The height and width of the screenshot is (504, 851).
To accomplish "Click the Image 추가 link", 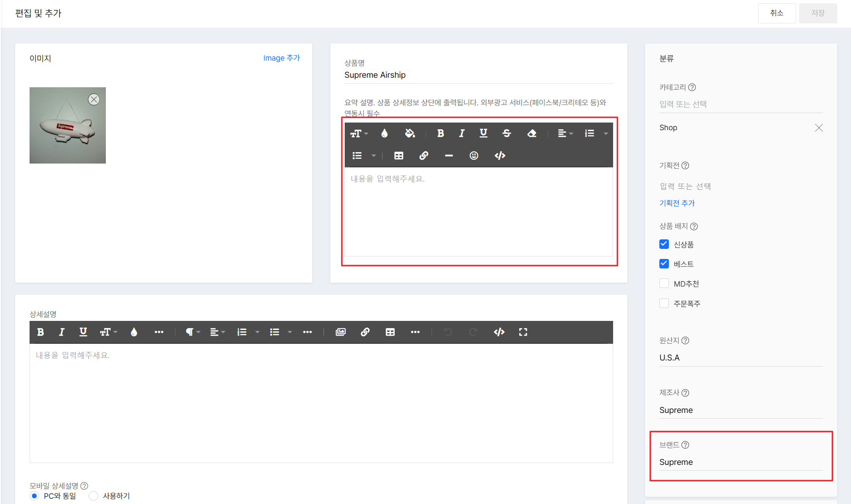I will pos(281,58).
